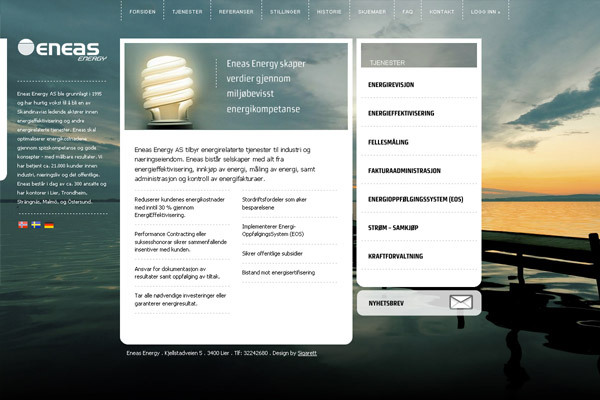Open the FAQ menu item
Image resolution: width=600 pixels, height=400 pixels.
pos(408,12)
